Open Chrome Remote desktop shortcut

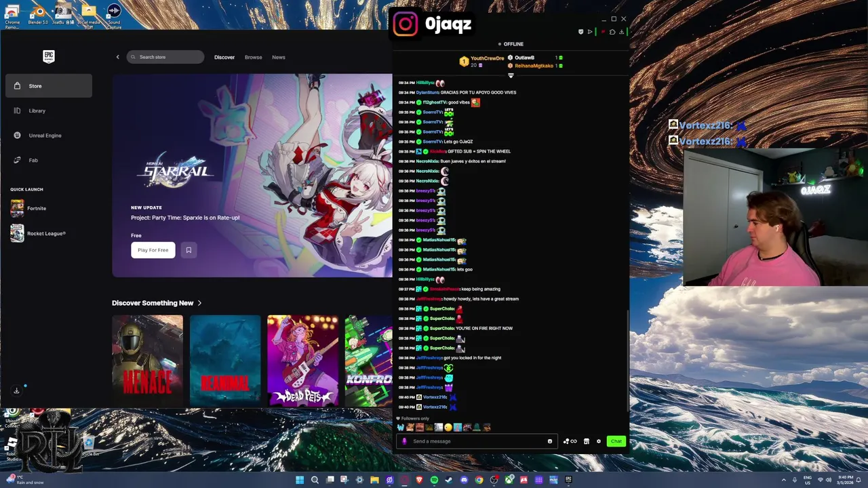point(12,17)
